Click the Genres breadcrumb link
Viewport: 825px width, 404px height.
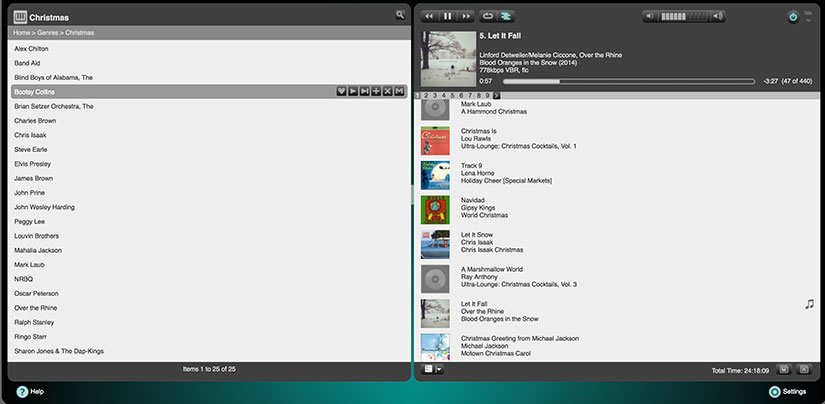(48, 33)
